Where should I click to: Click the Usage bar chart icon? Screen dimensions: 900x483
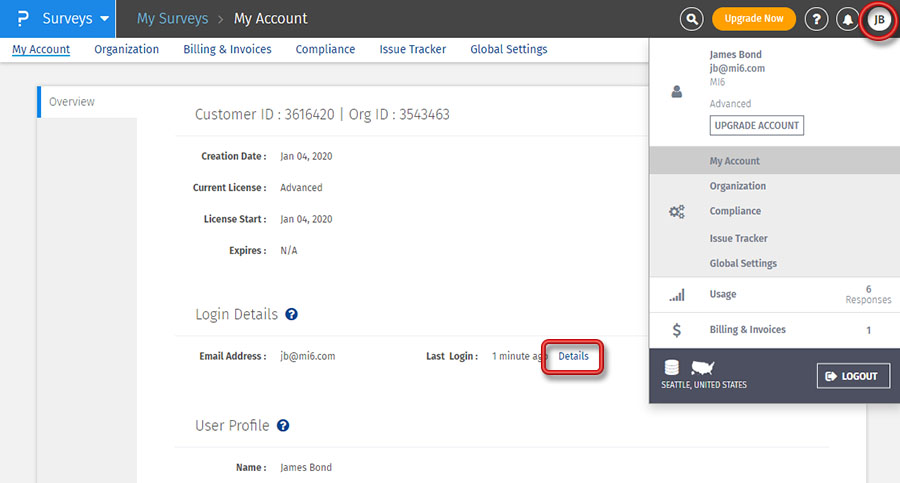[x=677, y=295]
